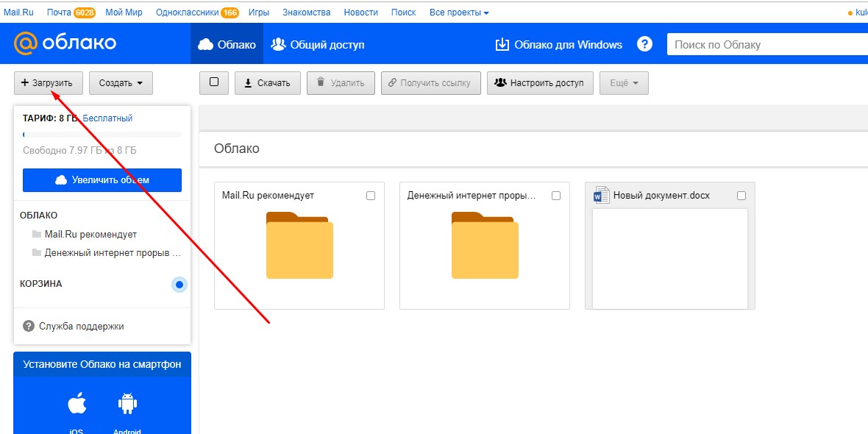This screenshot has width=868, height=434.
Task: Expand the Все проекты dropdown
Action: click(459, 13)
